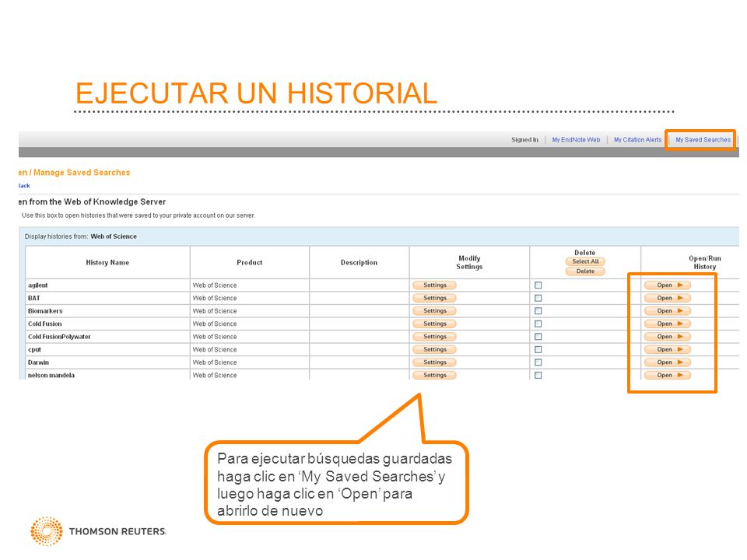This screenshot has width=747, height=560.
Task: Open the Darwin saved history
Action: pos(668,362)
